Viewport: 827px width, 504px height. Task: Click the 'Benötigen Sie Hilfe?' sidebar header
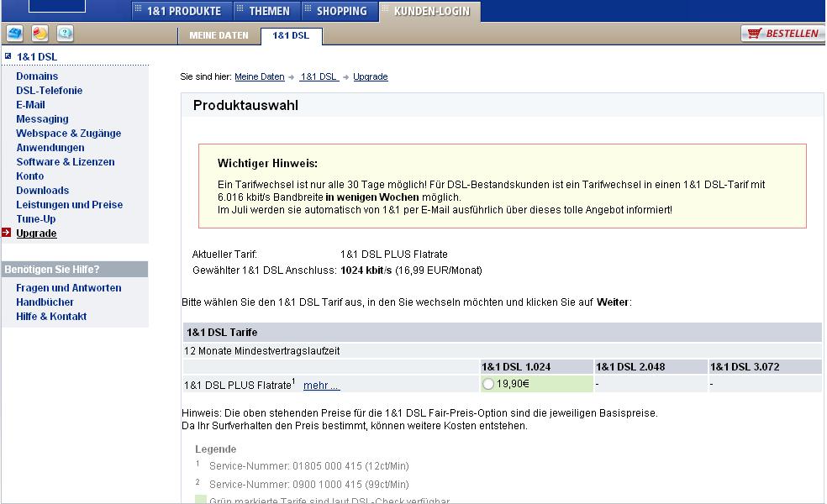75,270
